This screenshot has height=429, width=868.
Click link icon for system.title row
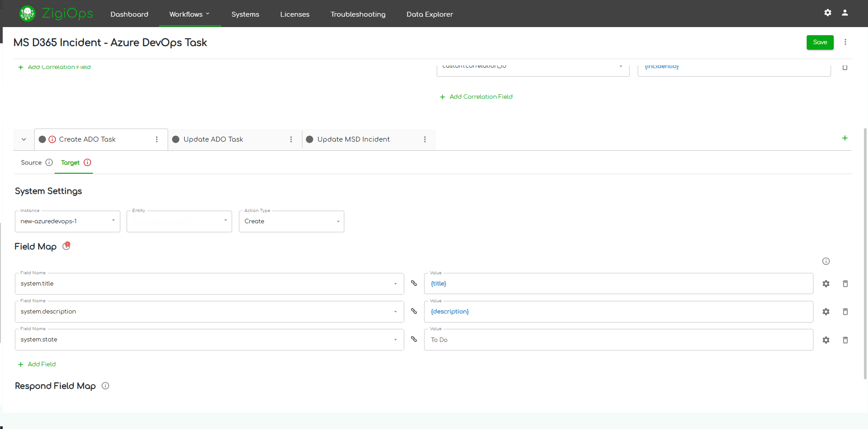(414, 283)
